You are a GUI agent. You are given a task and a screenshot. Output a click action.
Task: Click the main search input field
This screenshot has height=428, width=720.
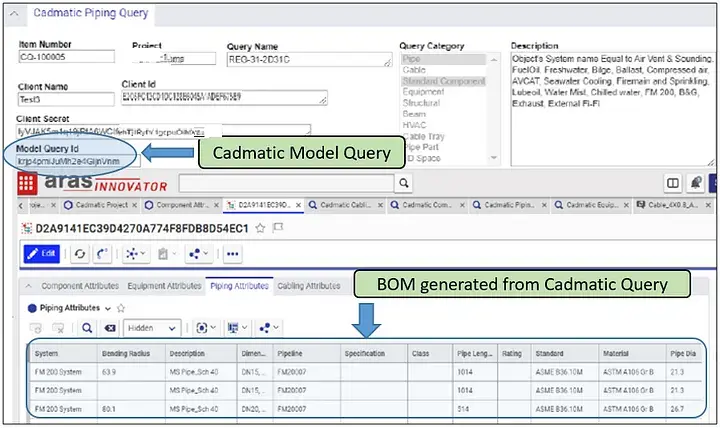click(287, 183)
